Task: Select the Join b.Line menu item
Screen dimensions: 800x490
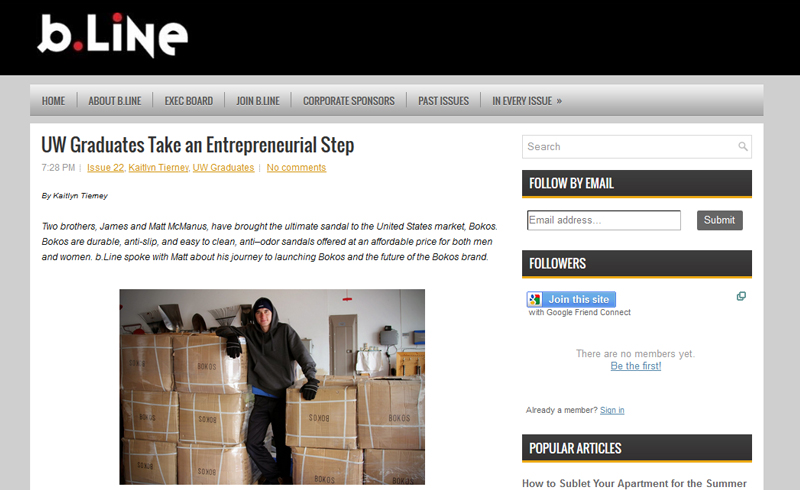Action: click(258, 101)
